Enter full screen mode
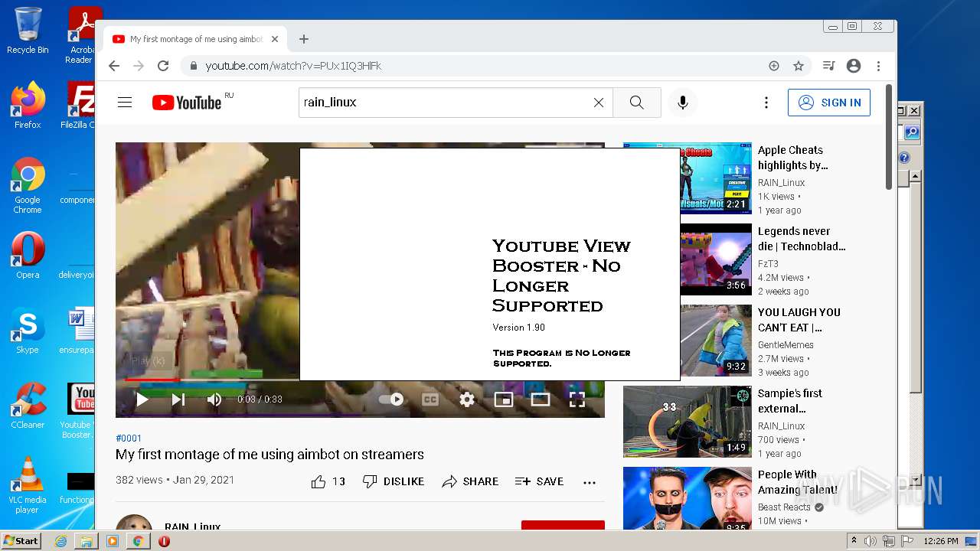Viewport: 980px width, 551px height. [577, 399]
